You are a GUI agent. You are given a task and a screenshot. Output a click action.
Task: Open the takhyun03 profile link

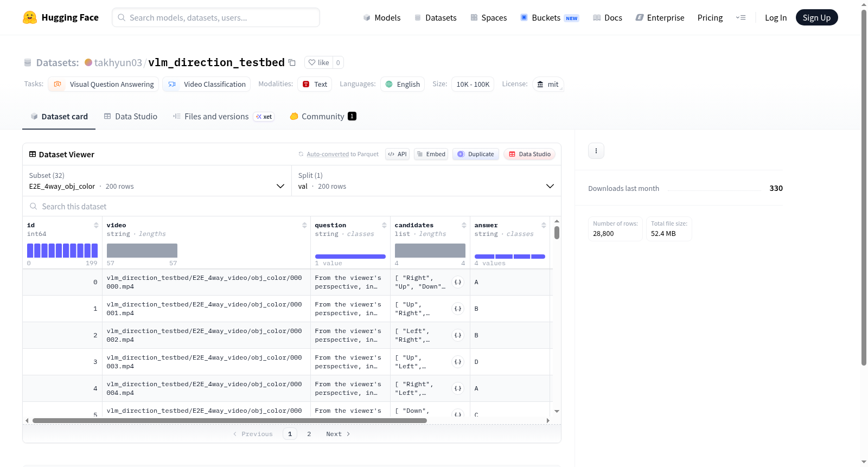(118, 62)
